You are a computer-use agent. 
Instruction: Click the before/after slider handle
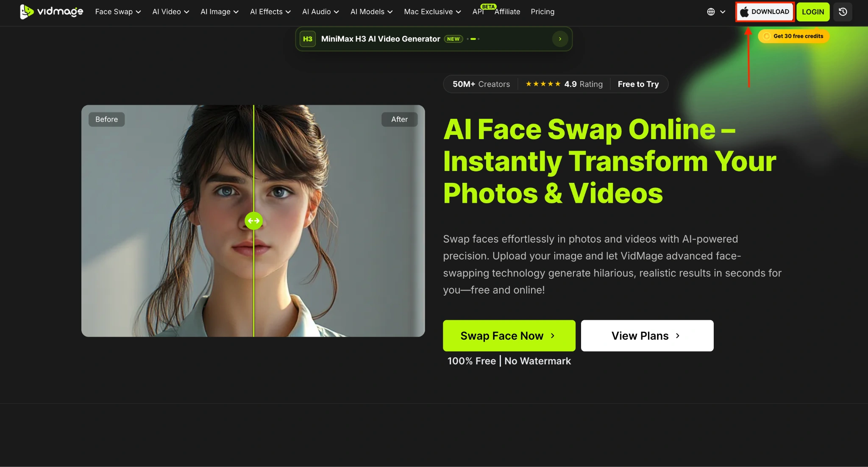tap(253, 221)
